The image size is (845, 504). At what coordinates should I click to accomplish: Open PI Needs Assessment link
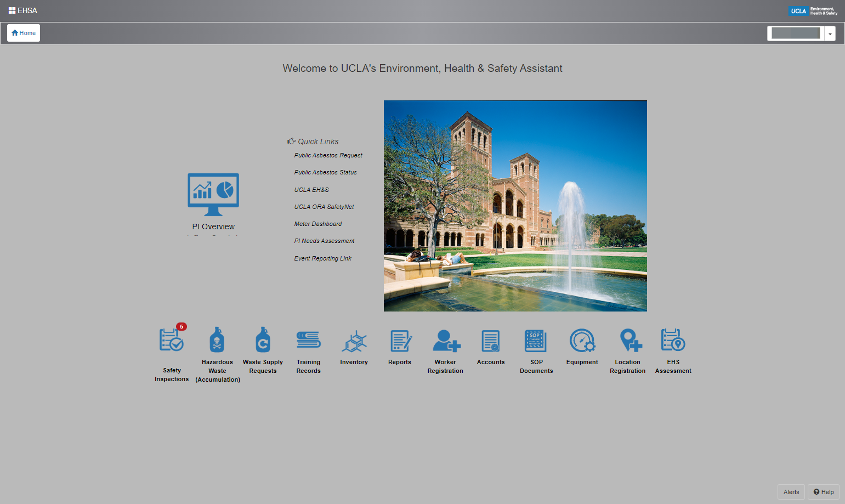tap(324, 241)
